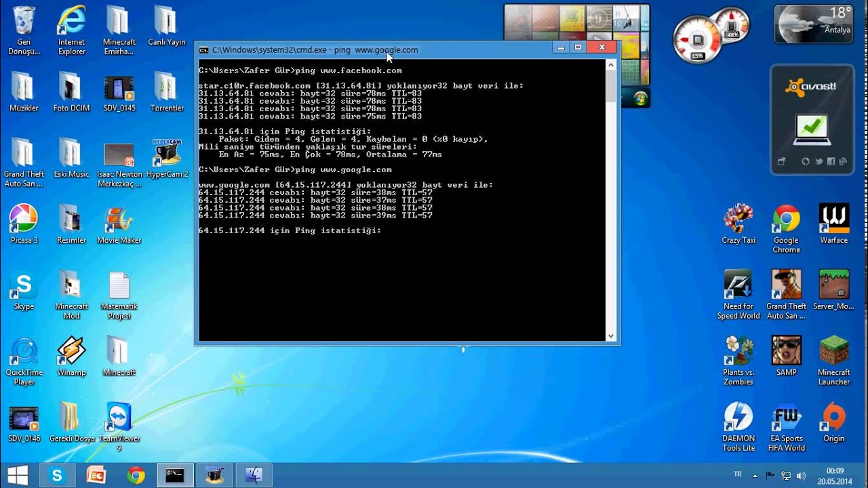Select the Skype shortcut on the desktop
Viewport: 868px width, 488px height.
point(24,290)
